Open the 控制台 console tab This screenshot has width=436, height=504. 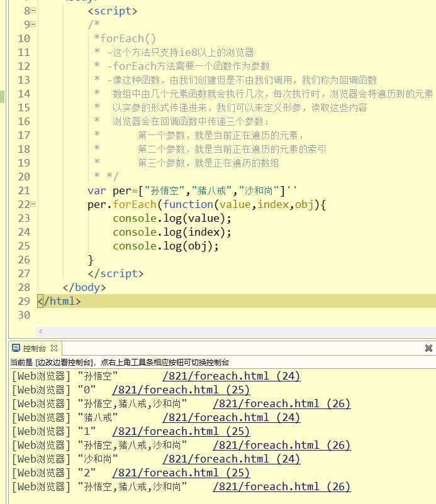tap(34, 348)
